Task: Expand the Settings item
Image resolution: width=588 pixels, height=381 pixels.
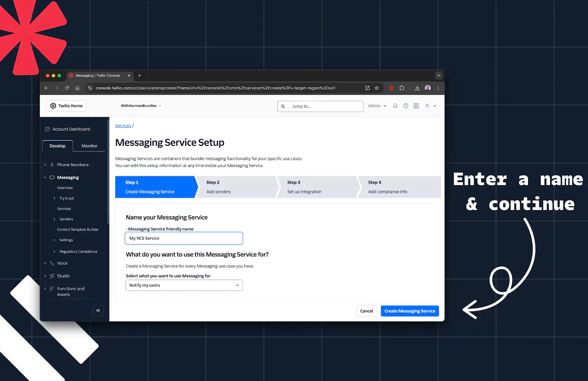Action: pos(55,240)
